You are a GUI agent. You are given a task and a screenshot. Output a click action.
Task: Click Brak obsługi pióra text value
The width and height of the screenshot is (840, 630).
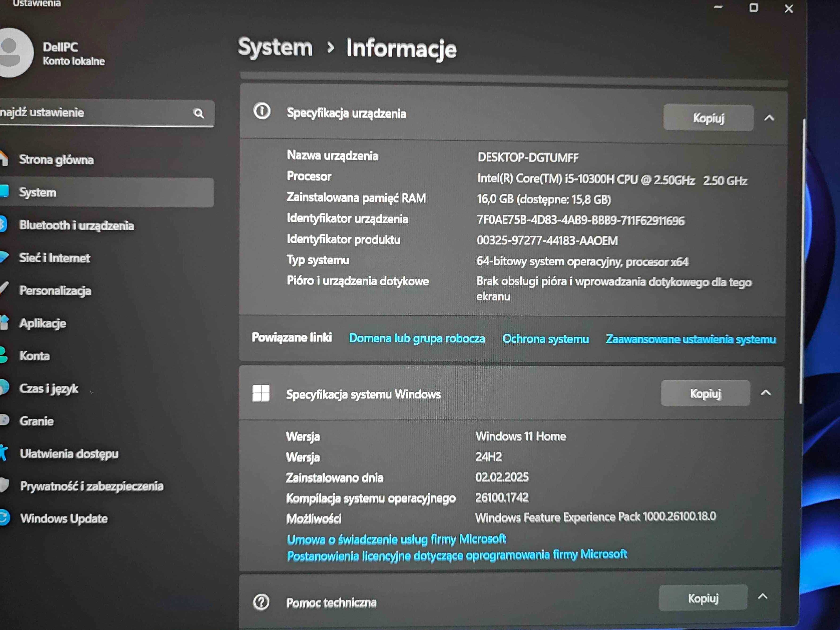click(x=614, y=289)
